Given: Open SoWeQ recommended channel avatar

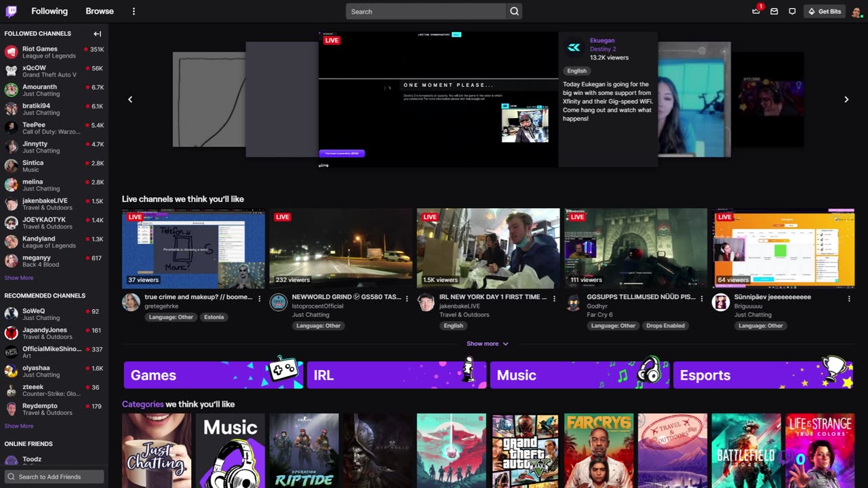Looking at the screenshot, I should 11,314.
